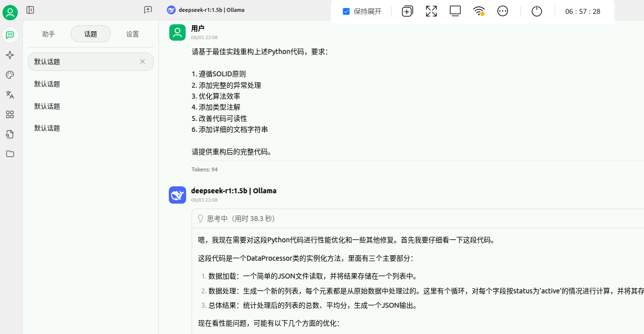The width and height of the screenshot is (644, 334).
Task: Open the knowledge base document icon
Action: pos(10,134)
